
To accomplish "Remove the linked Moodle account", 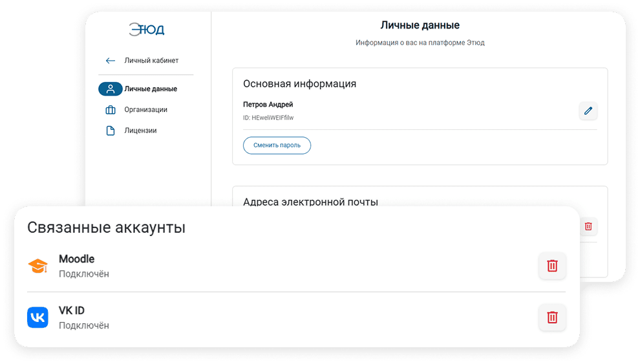I will [x=552, y=266].
